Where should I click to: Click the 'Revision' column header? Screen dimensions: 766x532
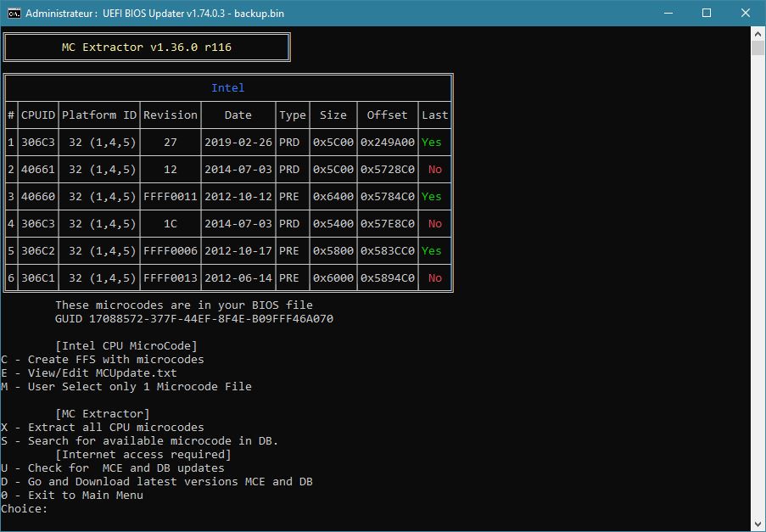point(170,115)
